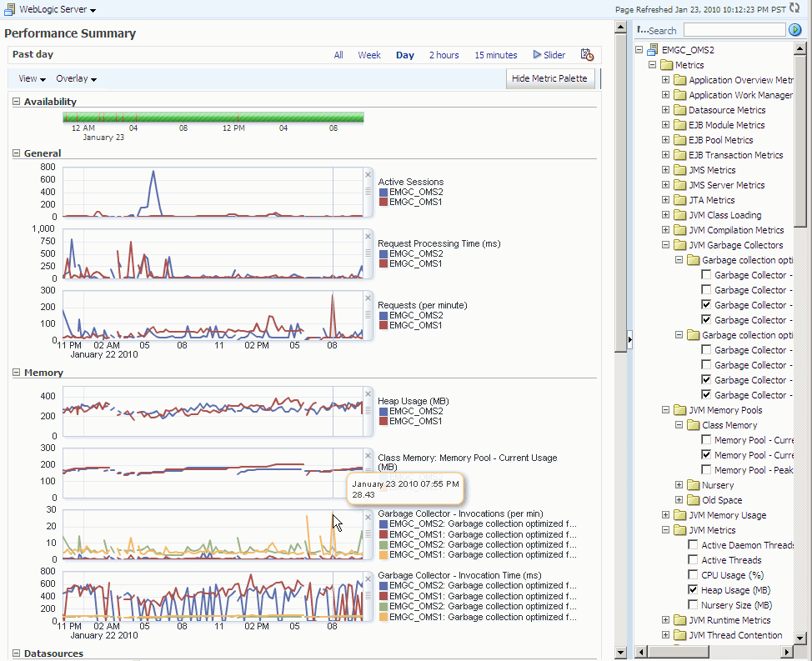Click Hide Metric Palette button
812x661 pixels.
pyautogui.click(x=549, y=78)
